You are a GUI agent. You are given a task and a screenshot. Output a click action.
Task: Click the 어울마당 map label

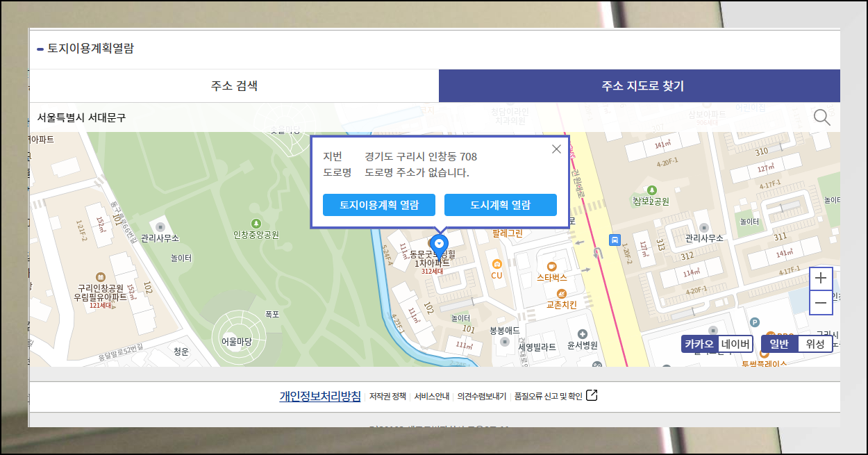(x=236, y=341)
